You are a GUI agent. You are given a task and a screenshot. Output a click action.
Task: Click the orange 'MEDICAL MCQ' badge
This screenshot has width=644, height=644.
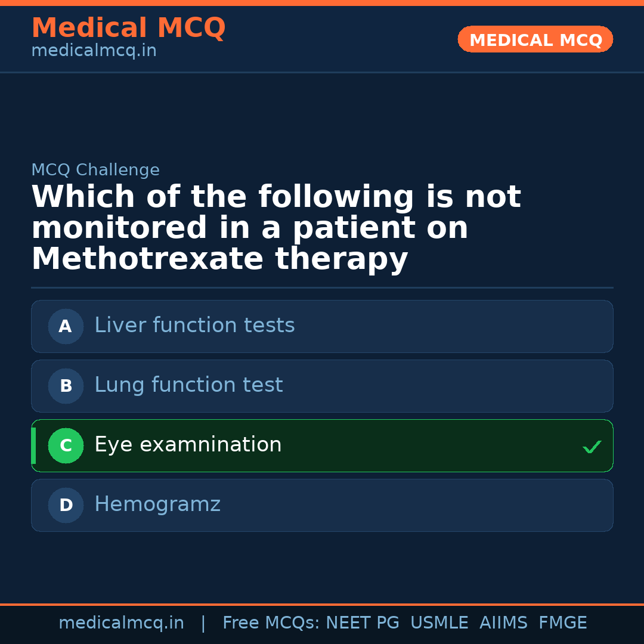(535, 40)
